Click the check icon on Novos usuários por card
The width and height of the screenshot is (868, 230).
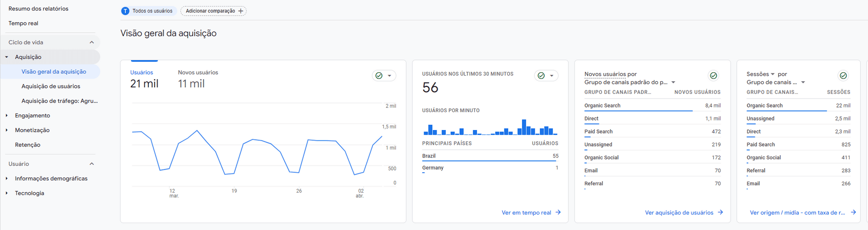coord(713,76)
